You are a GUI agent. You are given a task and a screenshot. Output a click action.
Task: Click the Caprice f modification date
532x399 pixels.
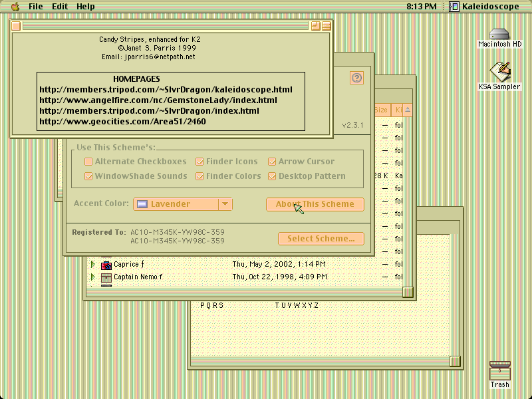(x=279, y=264)
